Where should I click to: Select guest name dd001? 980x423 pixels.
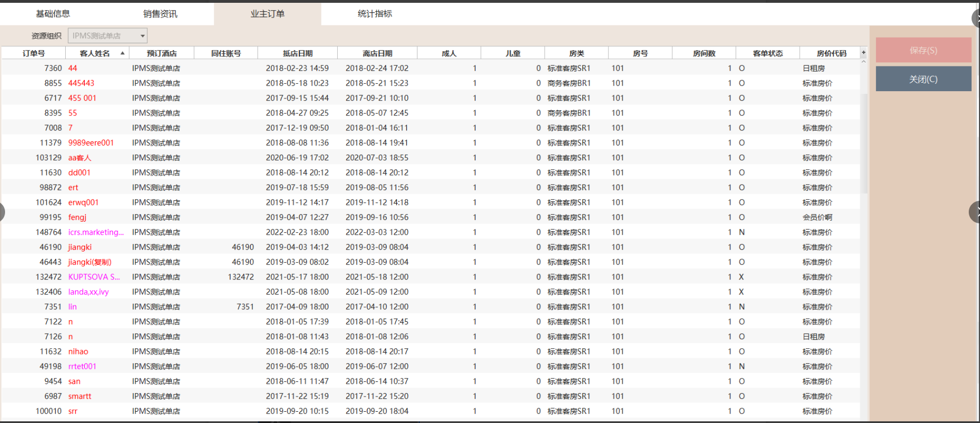tap(79, 173)
